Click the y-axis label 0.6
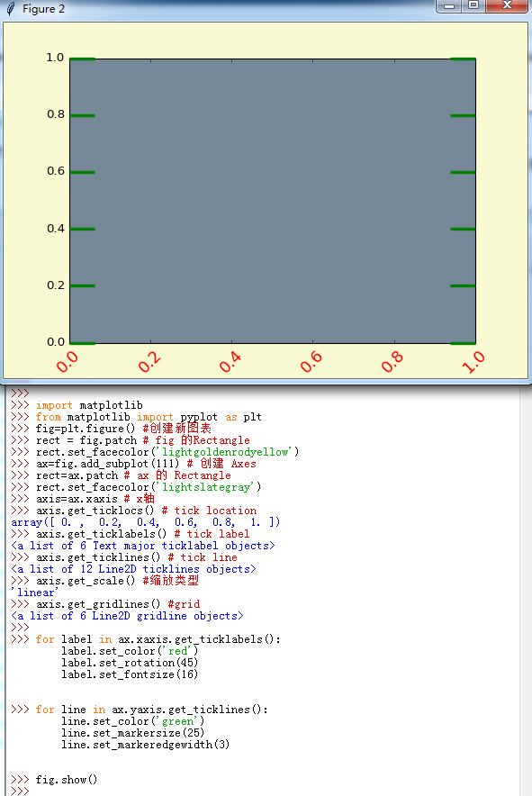This screenshot has width=532, height=796. (56, 171)
